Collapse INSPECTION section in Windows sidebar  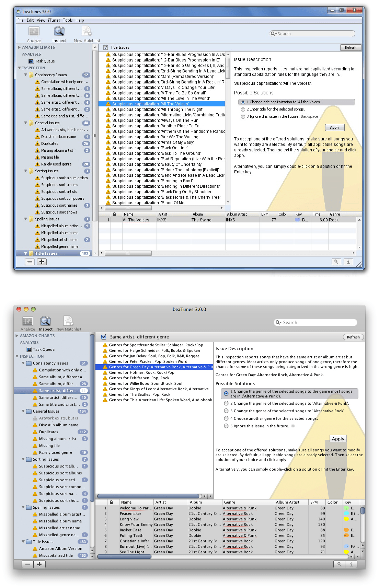(19, 68)
